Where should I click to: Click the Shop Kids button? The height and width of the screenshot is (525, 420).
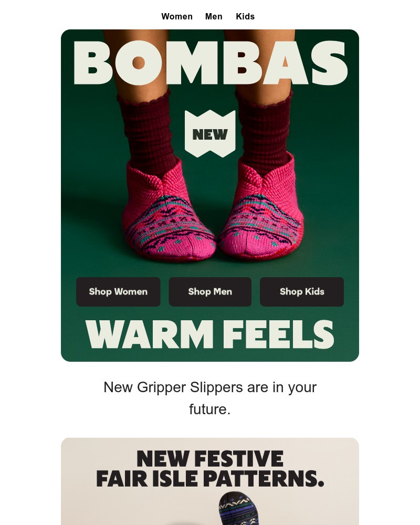click(x=302, y=291)
